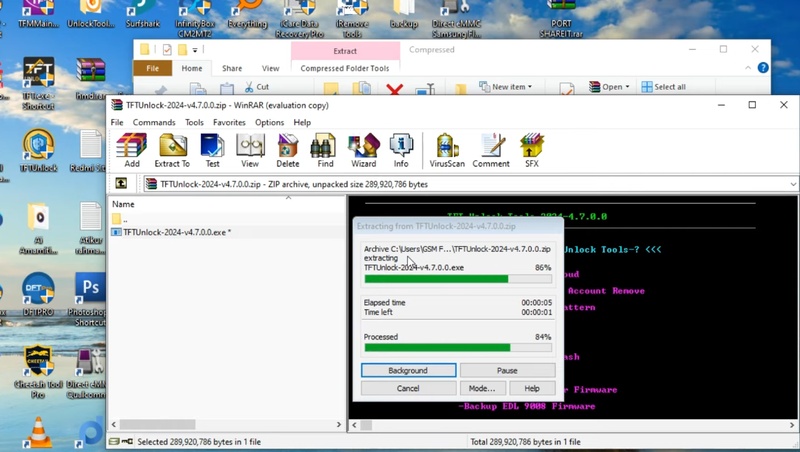Click the Add icon in WinRAR toolbar
Viewport: 800px width, 452px height.
point(132,150)
